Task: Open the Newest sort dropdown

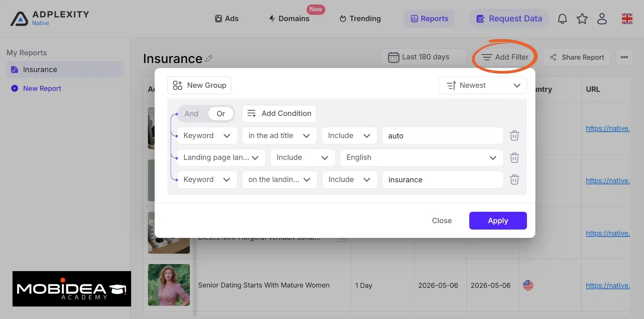Action: (x=482, y=85)
